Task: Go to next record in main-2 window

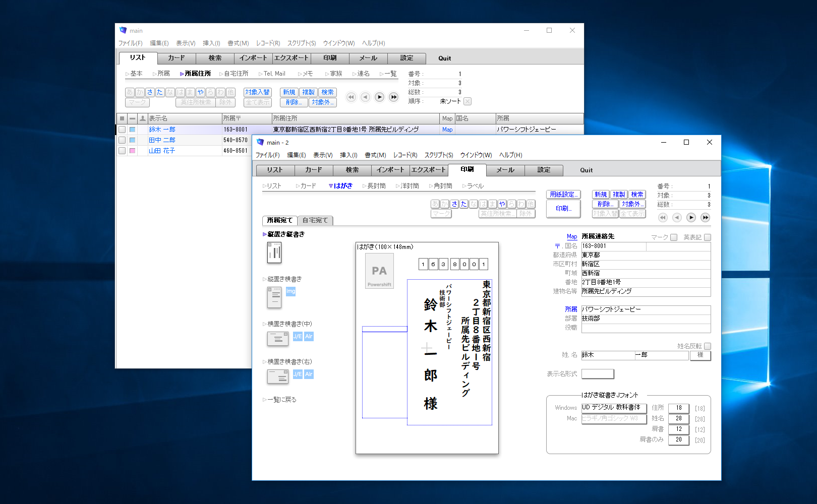Action: 691,218
